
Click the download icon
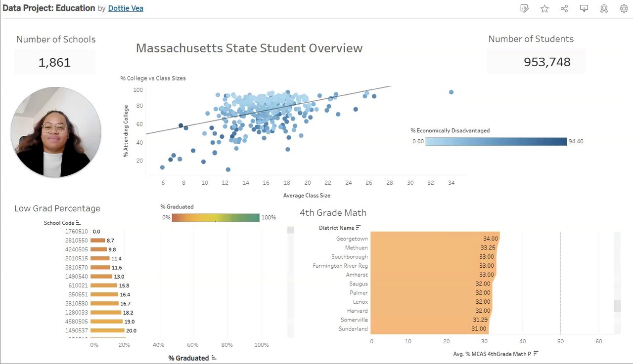[584, 8]
